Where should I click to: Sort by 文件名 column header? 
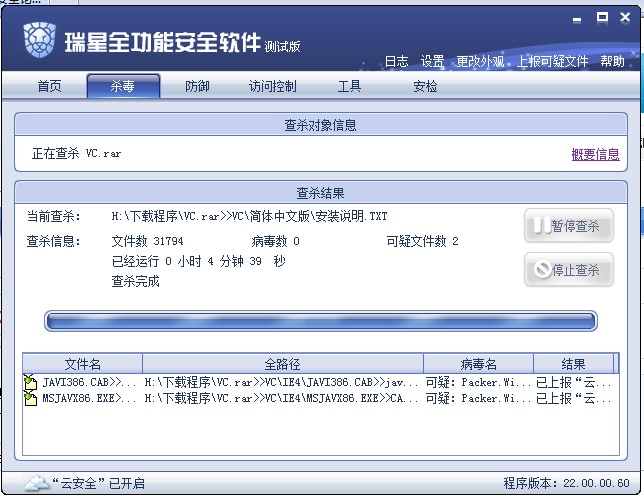pos(83,364)
